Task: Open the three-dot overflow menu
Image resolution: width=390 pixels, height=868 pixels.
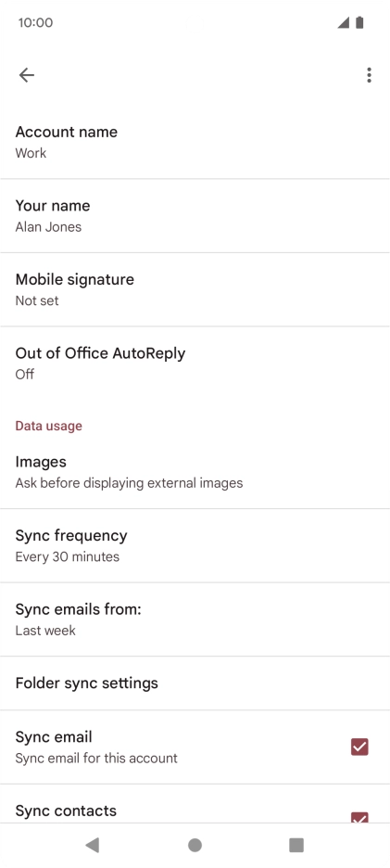Action: [369, 75]
